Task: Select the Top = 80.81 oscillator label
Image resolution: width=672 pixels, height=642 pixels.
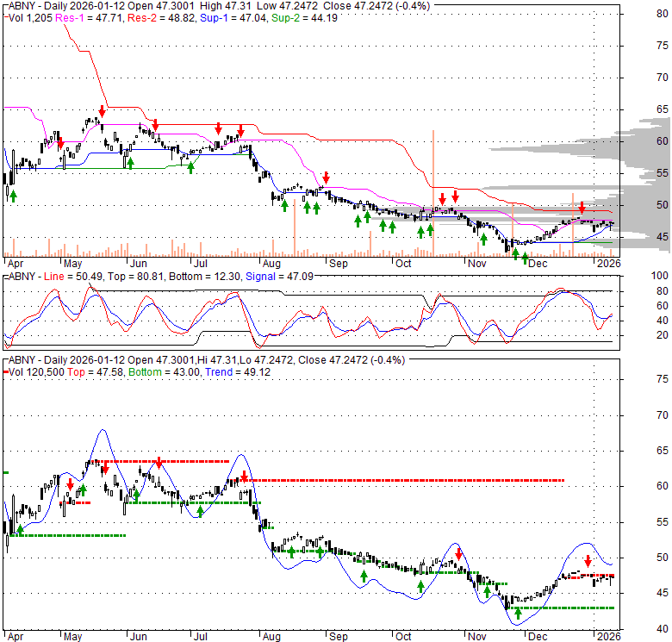Action: pos(135,277)
